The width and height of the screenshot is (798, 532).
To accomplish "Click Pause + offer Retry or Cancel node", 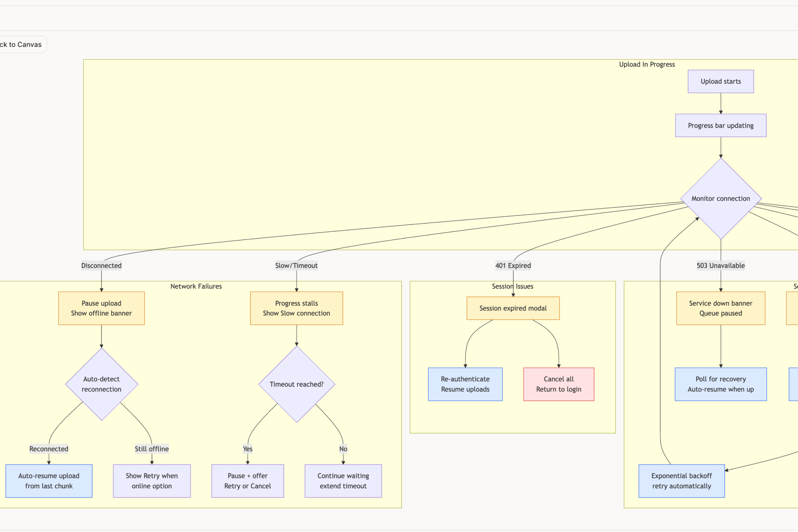I will coord(247,481).
